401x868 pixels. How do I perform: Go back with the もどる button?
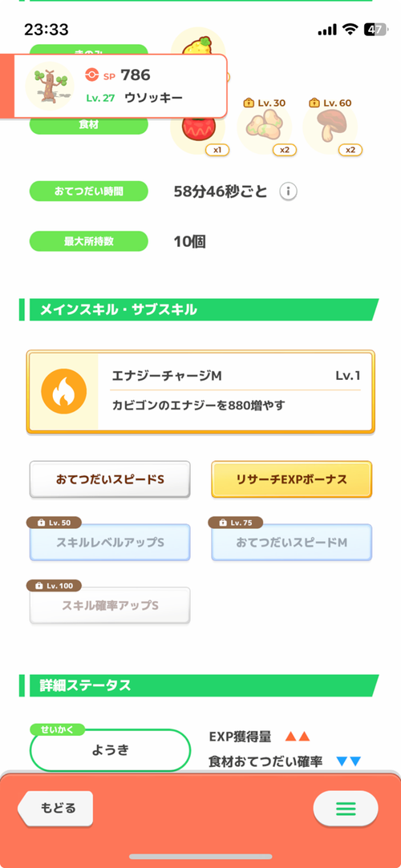(x=55, y=808)
